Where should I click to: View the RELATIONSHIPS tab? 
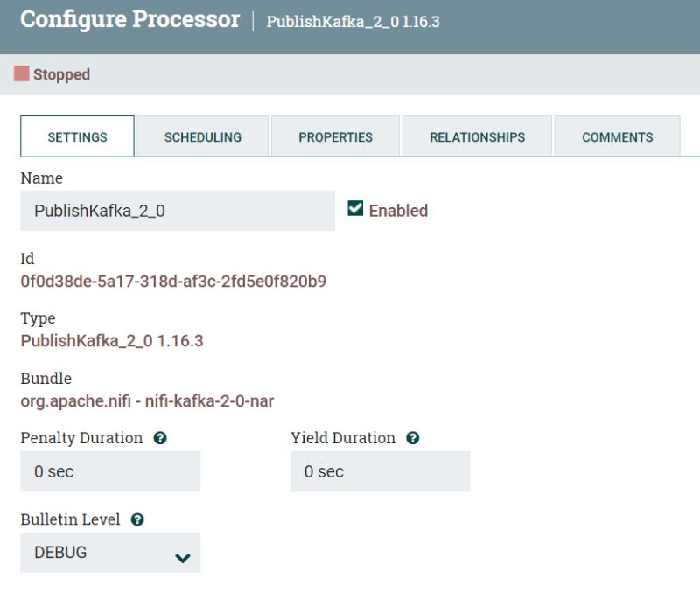(477, 136)
